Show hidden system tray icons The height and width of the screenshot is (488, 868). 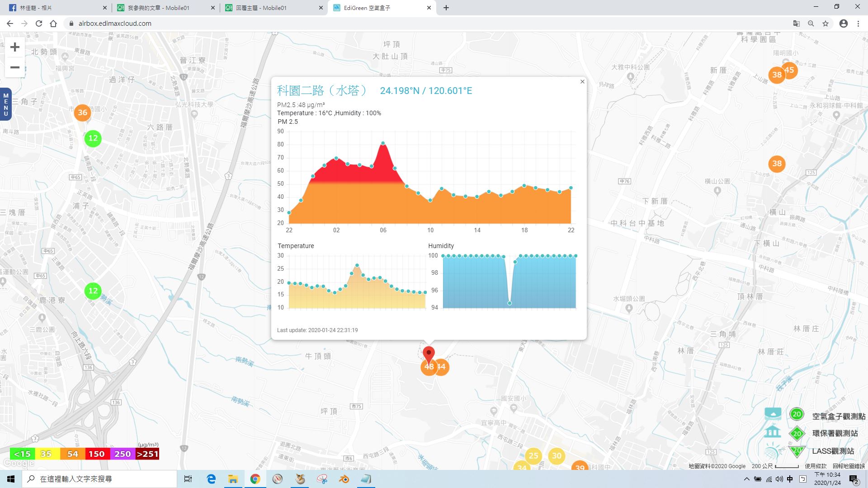(x=746, y=479)
